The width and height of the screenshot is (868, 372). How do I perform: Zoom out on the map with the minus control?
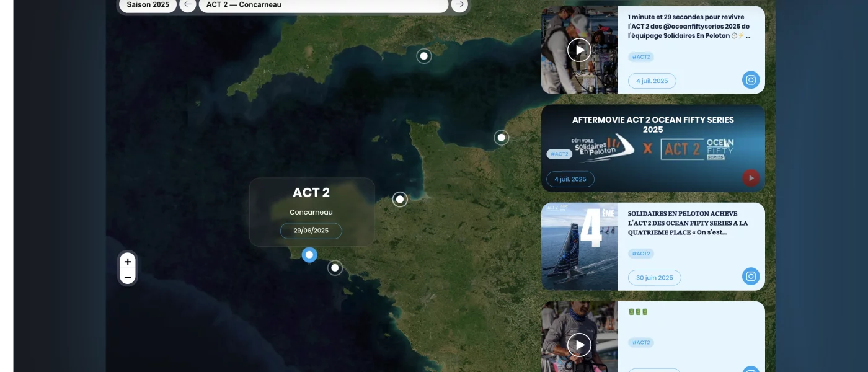[x=127, y=277]
